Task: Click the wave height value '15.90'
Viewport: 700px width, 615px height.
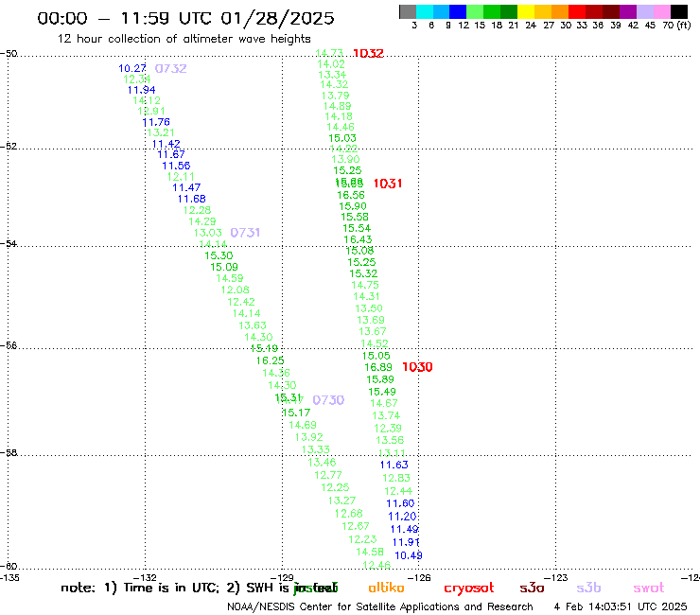Action: tap(353, 206)
